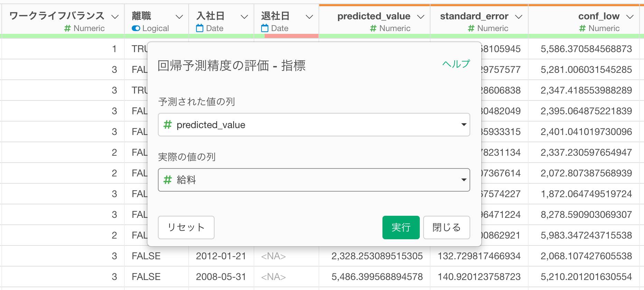Click the hash icon under predicted_value header

tap(373, 28)
